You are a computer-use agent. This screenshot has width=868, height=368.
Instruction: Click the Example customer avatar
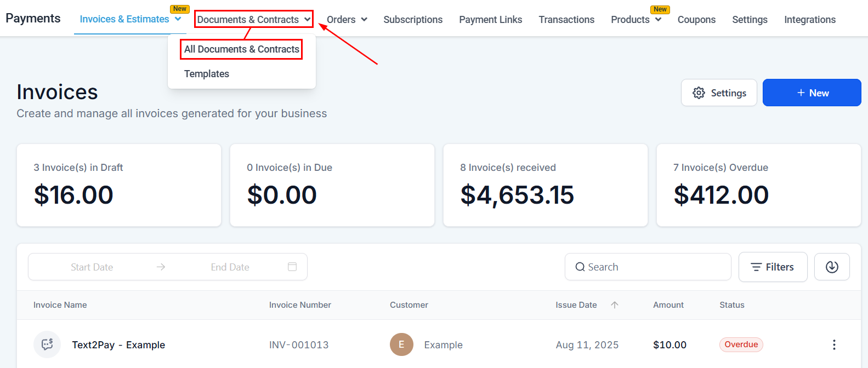pyautogui.click(x=402, y=344)
